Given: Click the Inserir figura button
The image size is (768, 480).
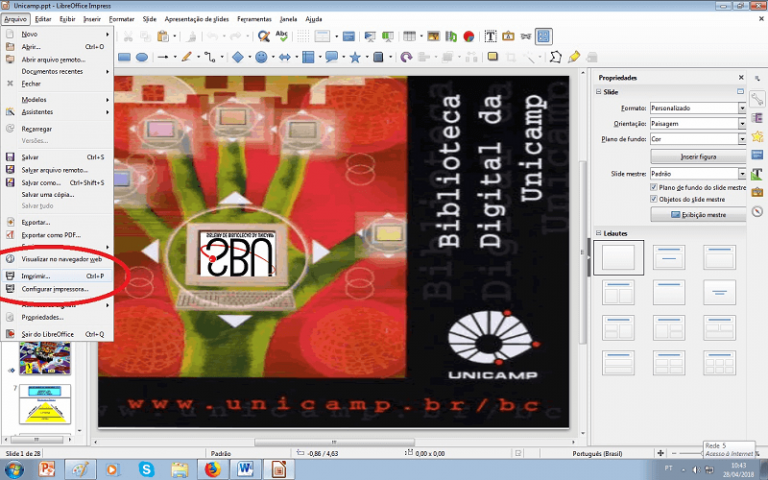Looking at the screenshot, I should pyautogui.click(x=698, y=157).
